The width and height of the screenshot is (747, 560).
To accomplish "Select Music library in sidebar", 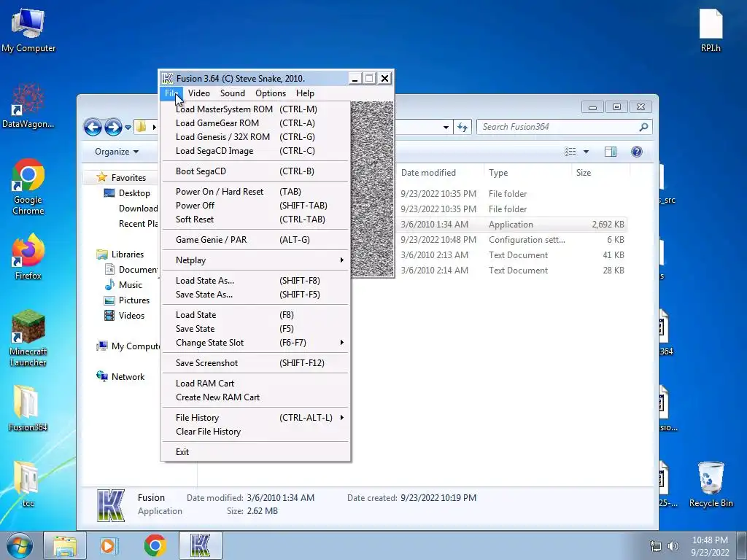I will coord(123,285).
